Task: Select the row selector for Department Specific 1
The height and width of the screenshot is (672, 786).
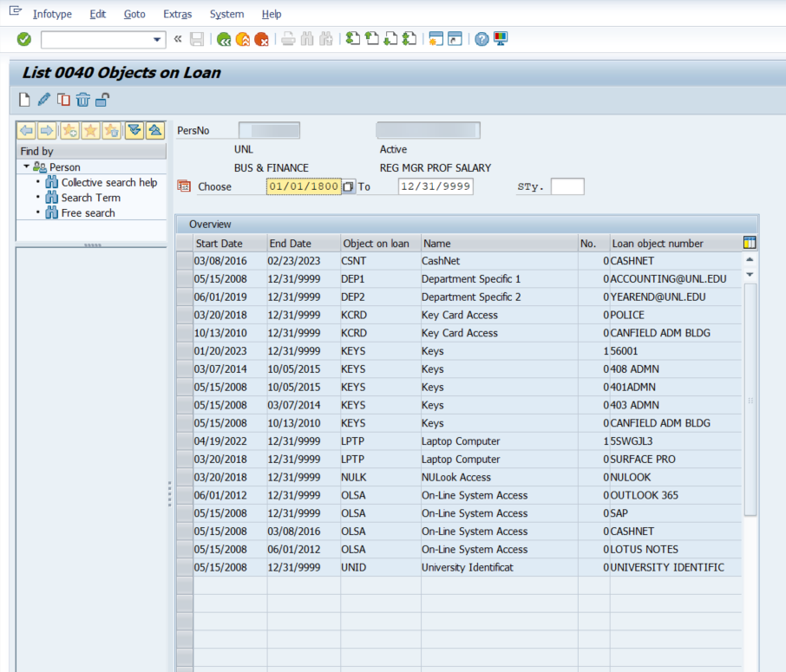Action: point(185,279)
